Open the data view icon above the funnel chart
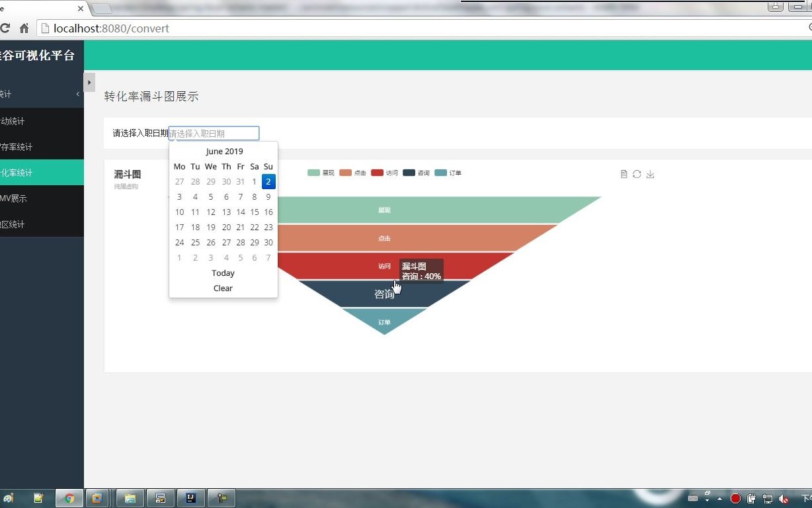The width and height of the screenshot is (812, 508). 624,173
